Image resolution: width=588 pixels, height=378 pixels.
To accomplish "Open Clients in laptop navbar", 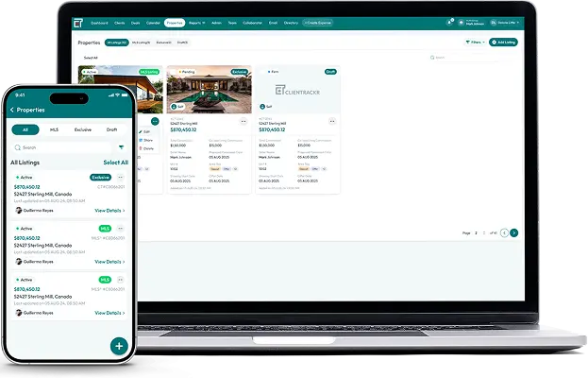I will point(120,23).
